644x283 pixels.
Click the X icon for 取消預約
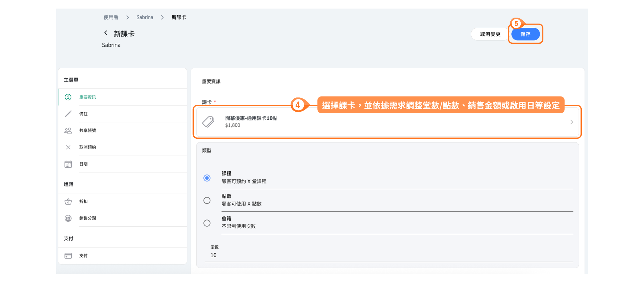coord(68,147)
